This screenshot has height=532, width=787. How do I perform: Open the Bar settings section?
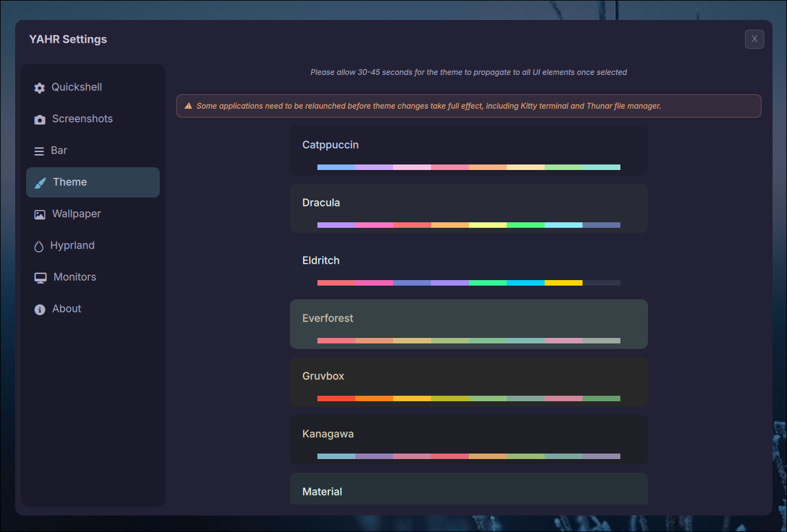93,151
